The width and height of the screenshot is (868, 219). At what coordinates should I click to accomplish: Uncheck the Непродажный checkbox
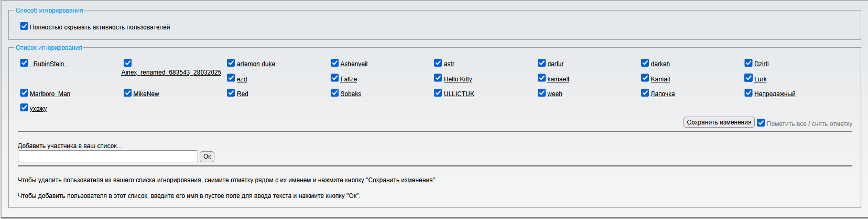748,93
